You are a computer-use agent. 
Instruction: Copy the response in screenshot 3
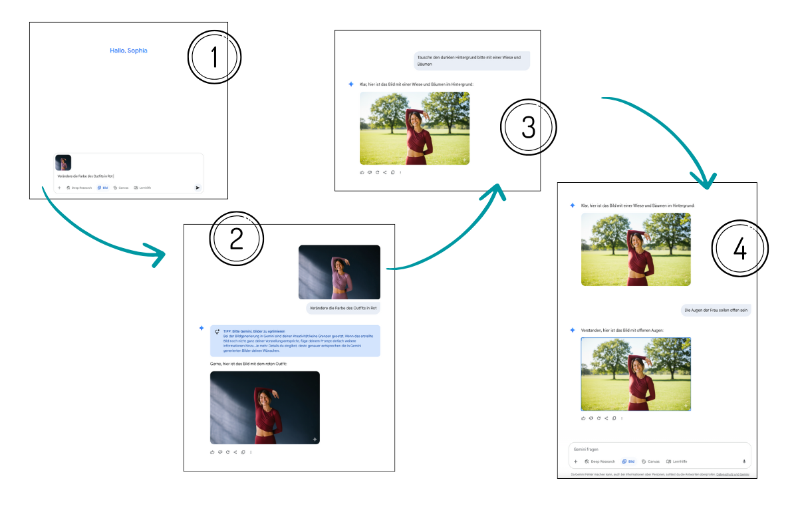click(392, 172)
